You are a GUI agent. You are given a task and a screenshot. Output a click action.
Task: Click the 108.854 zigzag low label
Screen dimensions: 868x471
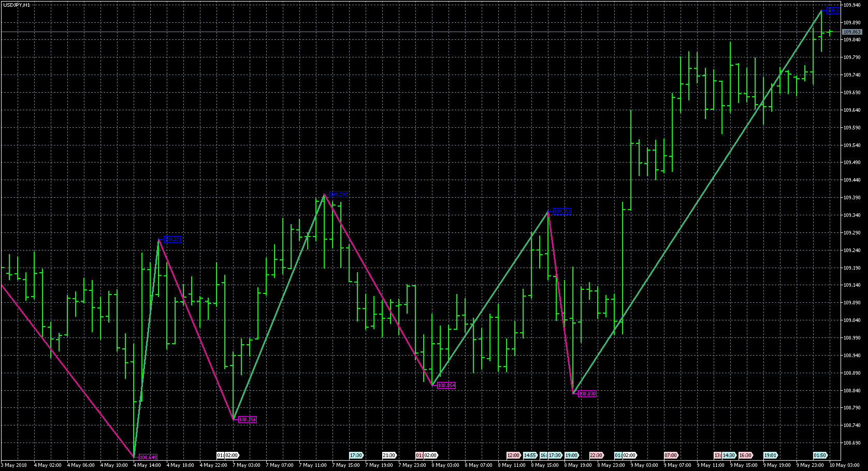coord(446,386)
